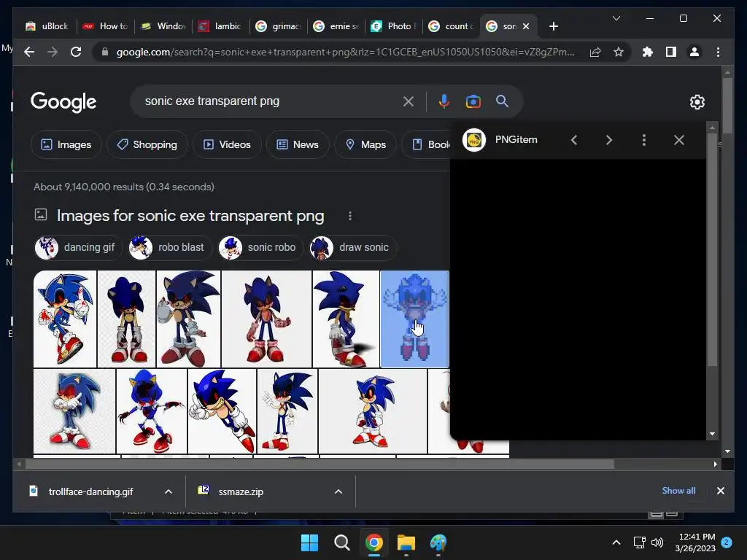
Task: Open the PNGitem preview three-dot menu
Action: pos(644,140)
